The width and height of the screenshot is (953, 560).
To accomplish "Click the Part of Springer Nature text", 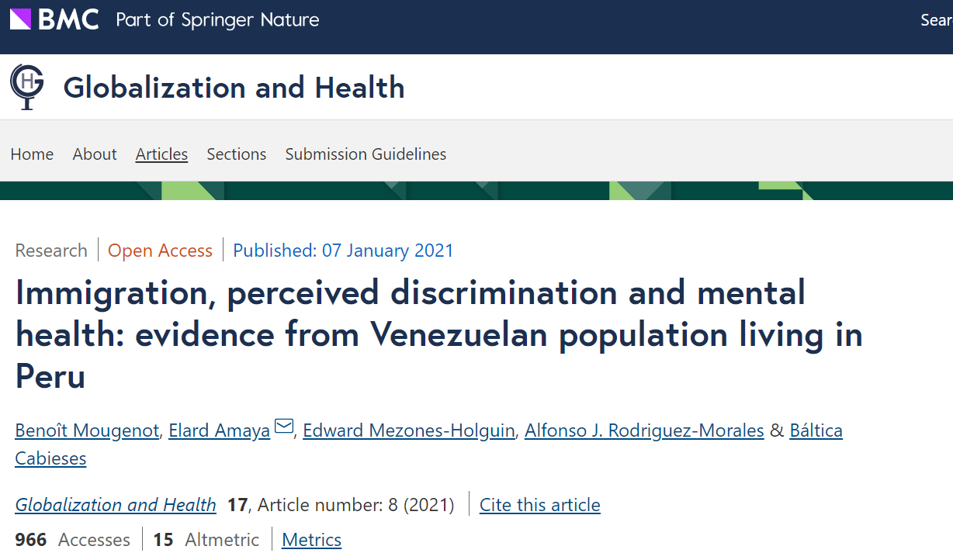I will (x=217, y=19).
